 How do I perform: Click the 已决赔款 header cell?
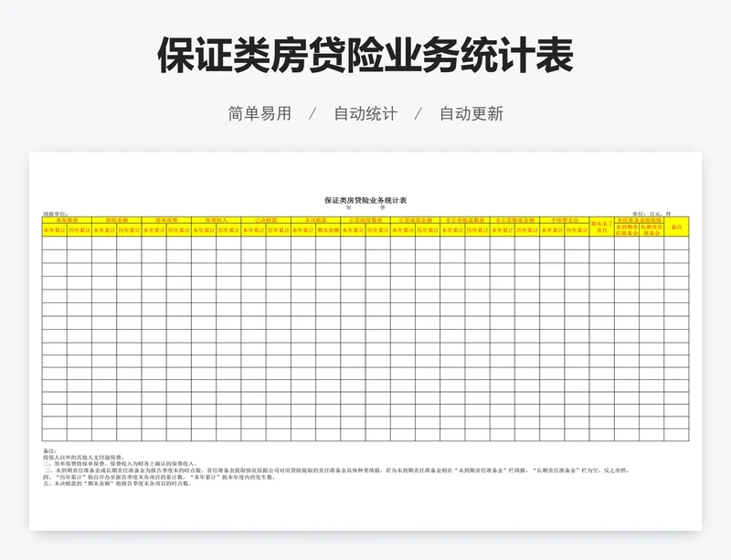(x=266, y=220)
